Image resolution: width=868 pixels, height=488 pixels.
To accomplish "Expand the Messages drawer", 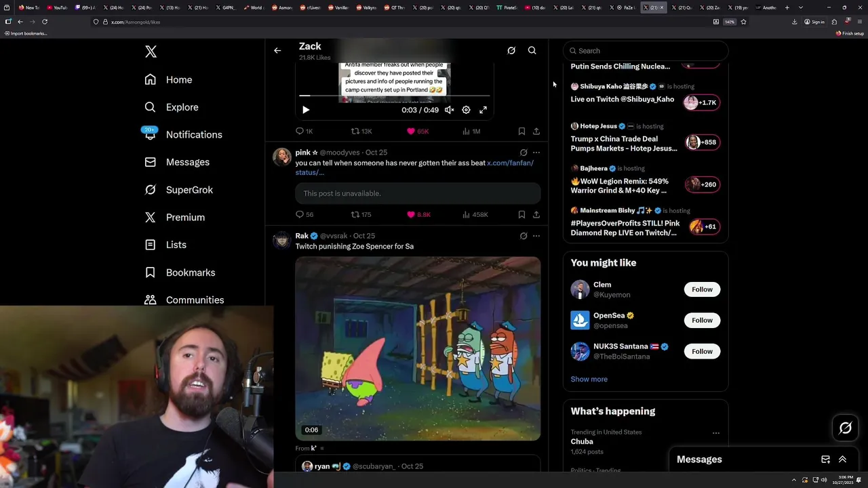I will pyautogui.click(x=842, y=460).
